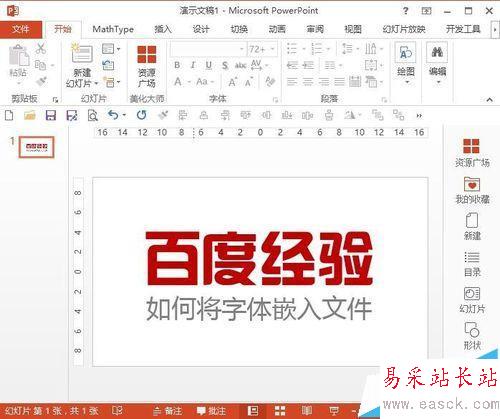Click Increase List Level icon
This screenshot has width=500, height=419.
(308, 65)
